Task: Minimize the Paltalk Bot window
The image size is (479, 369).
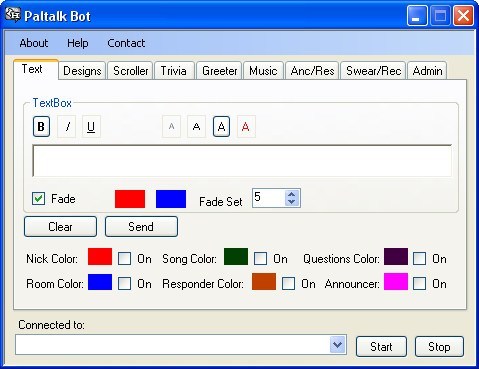Action: click(x=417, y=15)
